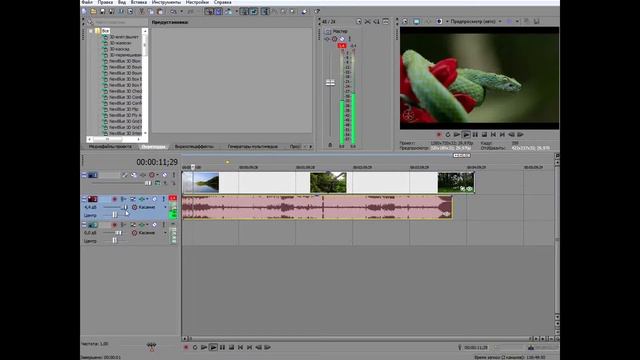The height and width of the screenshot is (360, 640).
Task: Click Stop in the preview window transport
Action: tap(484, 134)
